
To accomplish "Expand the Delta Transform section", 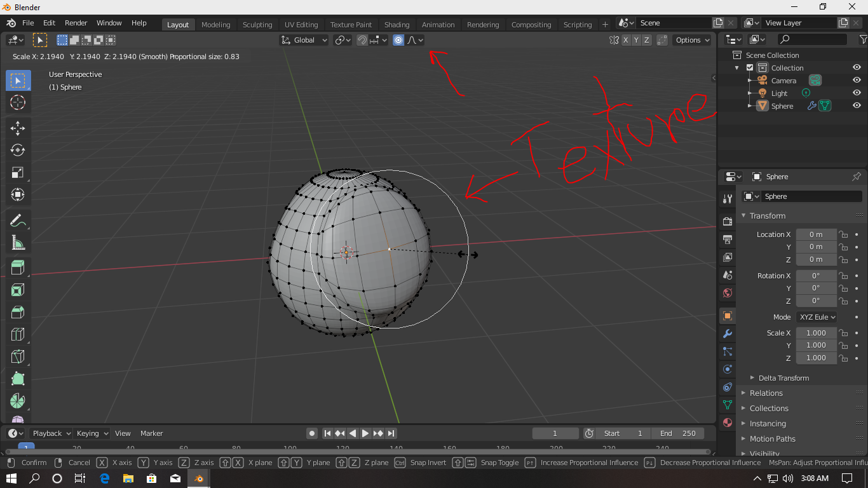I will [x=783, y=378].
